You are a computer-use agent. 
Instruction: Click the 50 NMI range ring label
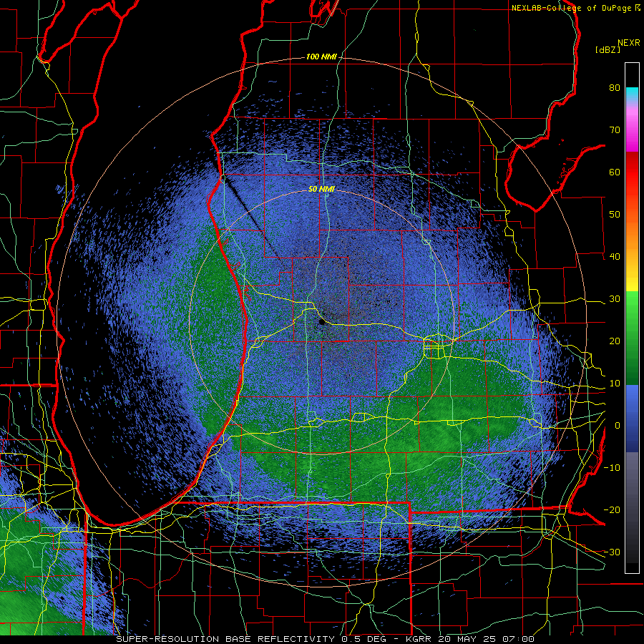click(321, 190)
